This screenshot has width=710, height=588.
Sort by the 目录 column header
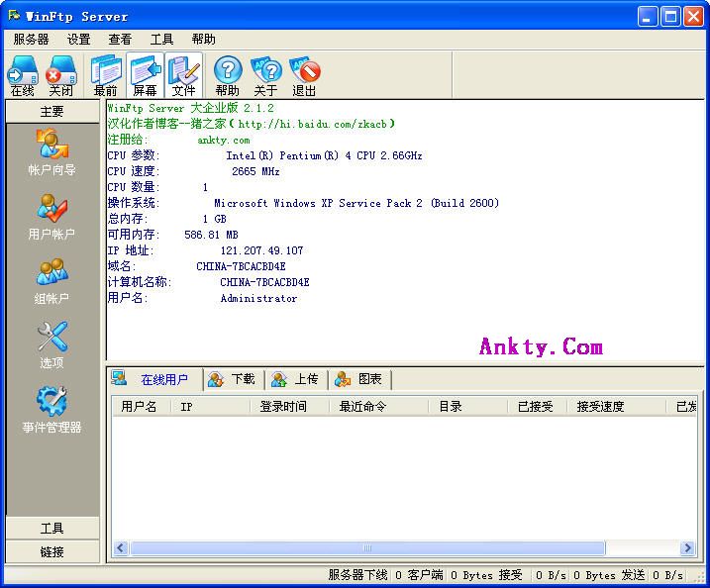468,407
